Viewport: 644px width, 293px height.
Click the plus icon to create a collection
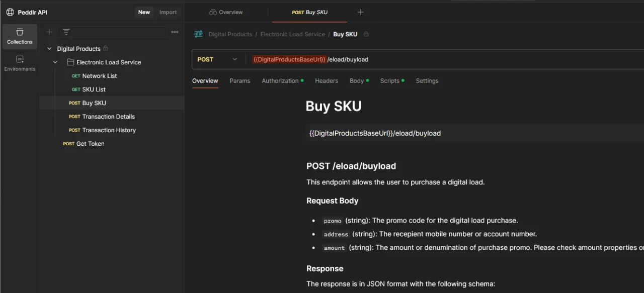click(49, 32)
